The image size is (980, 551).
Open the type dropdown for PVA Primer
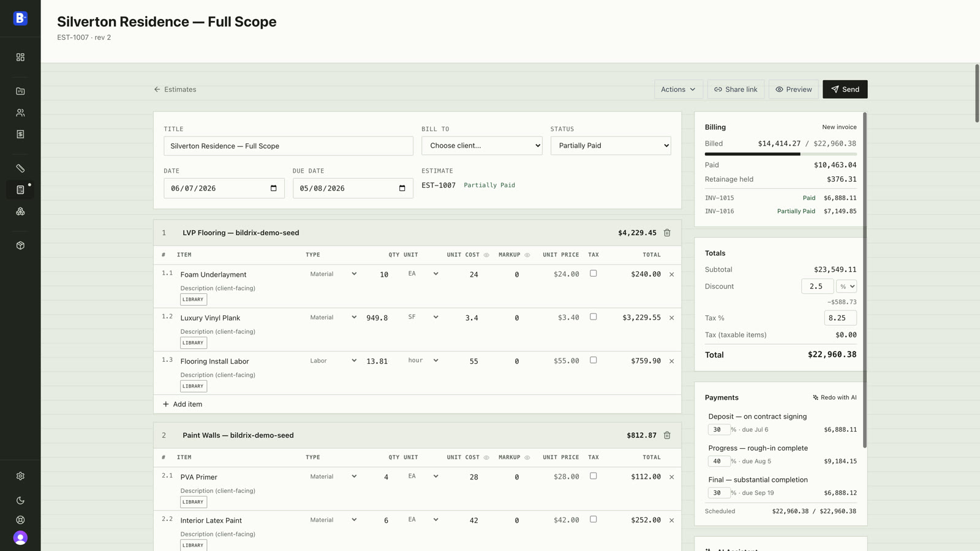333,476
